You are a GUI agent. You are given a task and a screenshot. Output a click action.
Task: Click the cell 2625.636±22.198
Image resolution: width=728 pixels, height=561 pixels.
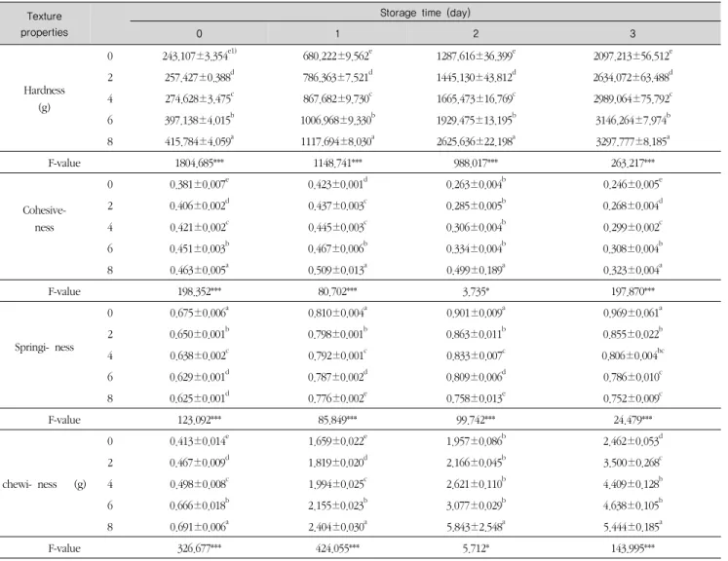tap(476, 141)
